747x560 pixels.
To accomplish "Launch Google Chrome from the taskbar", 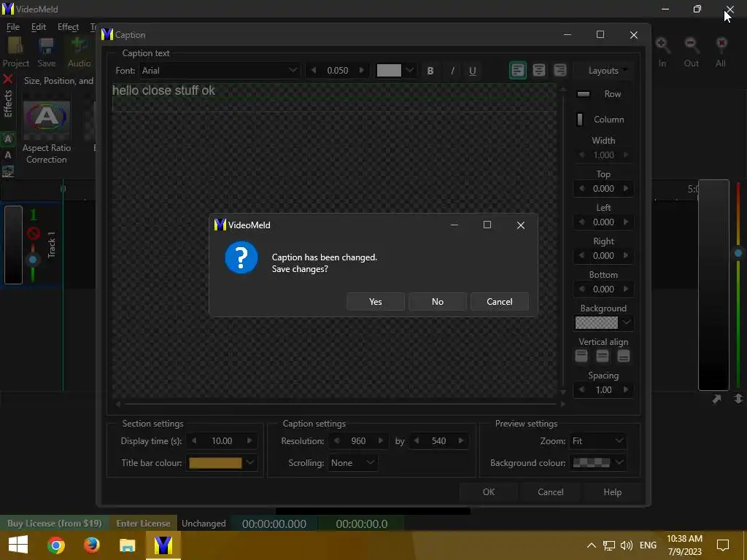I will tap(55, 545).
